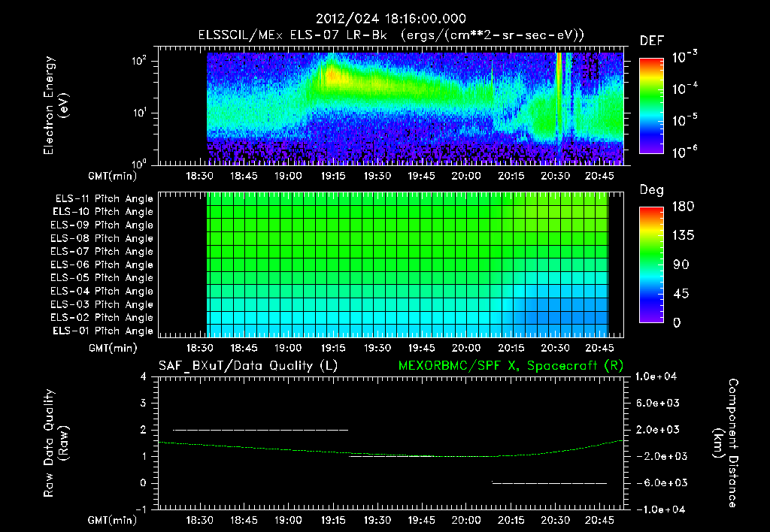Click the 10^-3 value on the DEF color bar
The image size is (770, 532).
pyautogui.click(x=684, y=56)
